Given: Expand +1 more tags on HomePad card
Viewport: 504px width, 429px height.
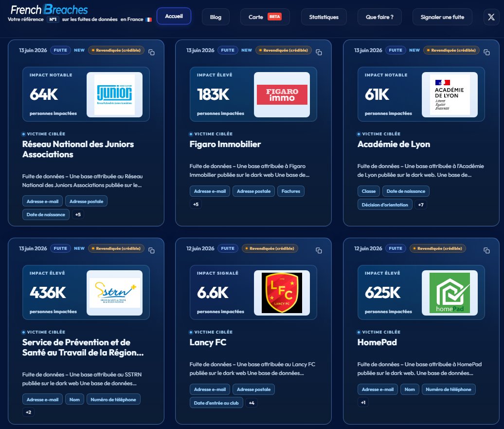Looking at the screenshot, I should 363,403.
